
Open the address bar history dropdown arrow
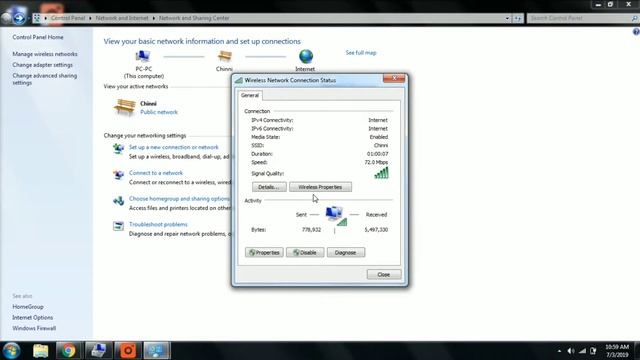click(507, 18)
